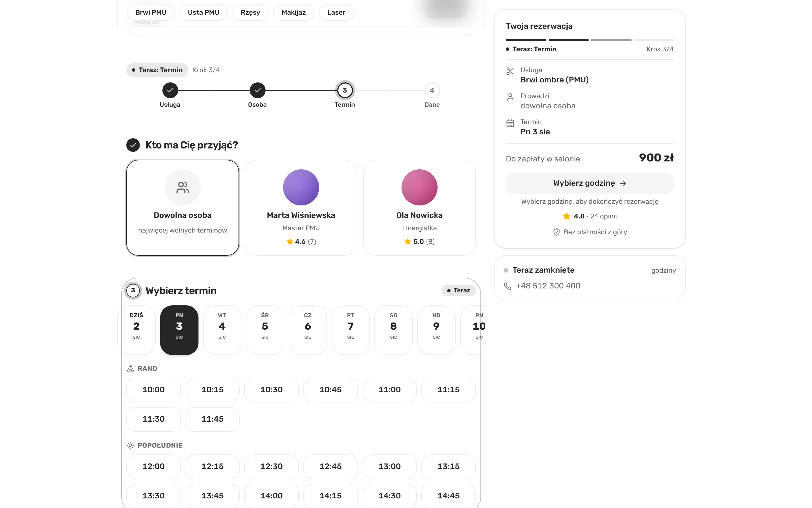Click the scissors icon beside Usługa
This screenshot has height=508, width=812.
point(510,71)
